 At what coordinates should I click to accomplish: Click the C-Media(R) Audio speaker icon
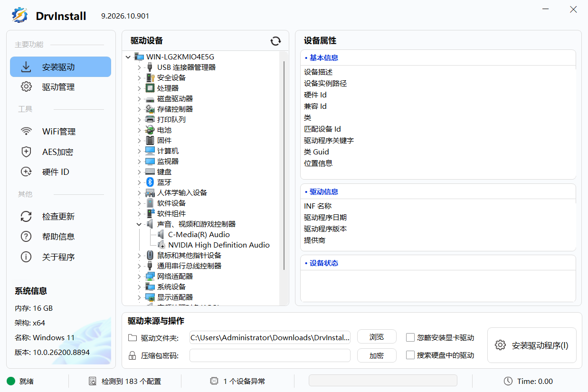tap(161, 234)
